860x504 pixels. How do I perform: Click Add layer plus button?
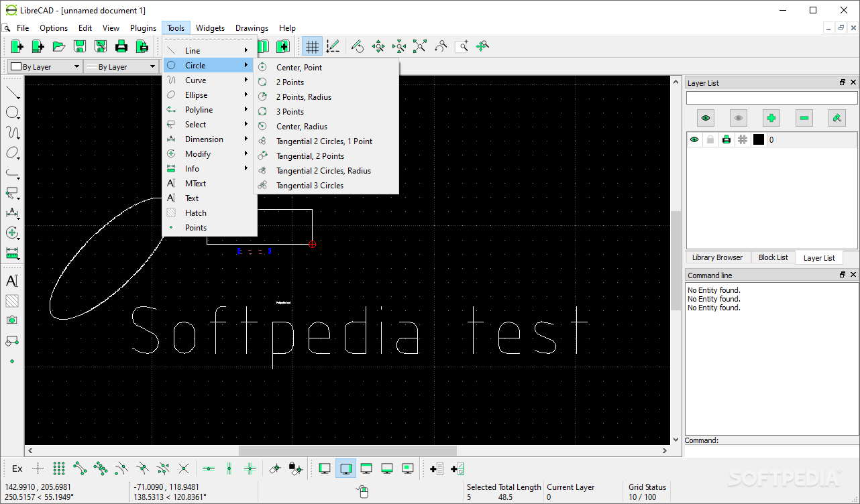click(771, 118)
